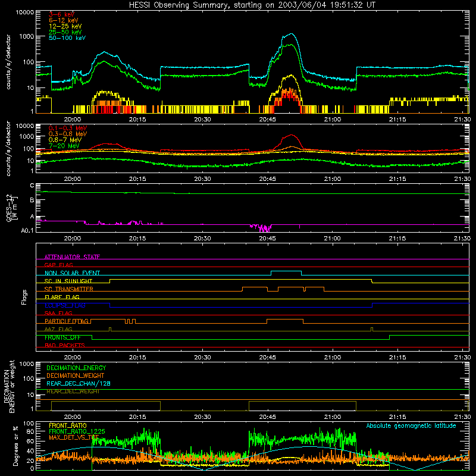Select the 25-50 keV legend label
The width and height of the screenshot is (476, 476).
(65, 32)
